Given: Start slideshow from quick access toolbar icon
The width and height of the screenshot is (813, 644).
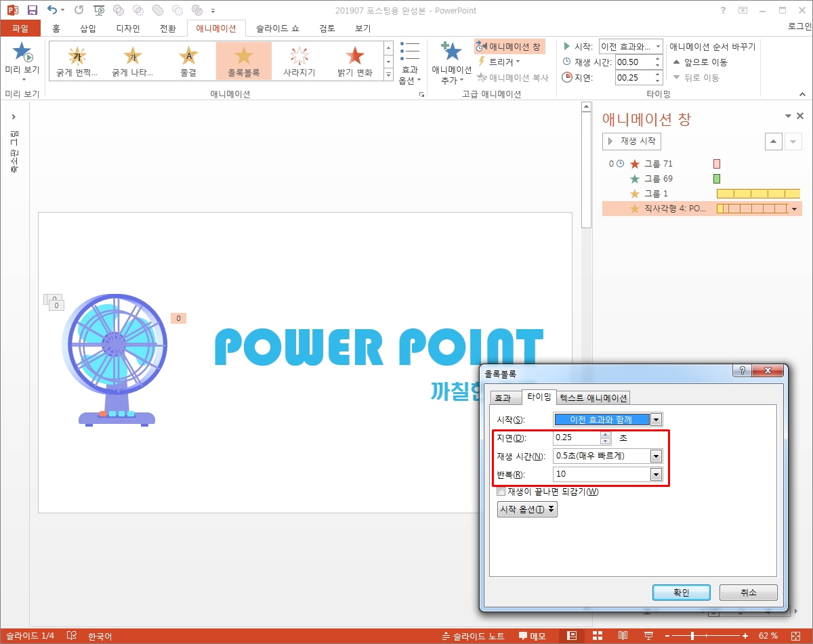Looking at the screenshot, I should (99, 10).
